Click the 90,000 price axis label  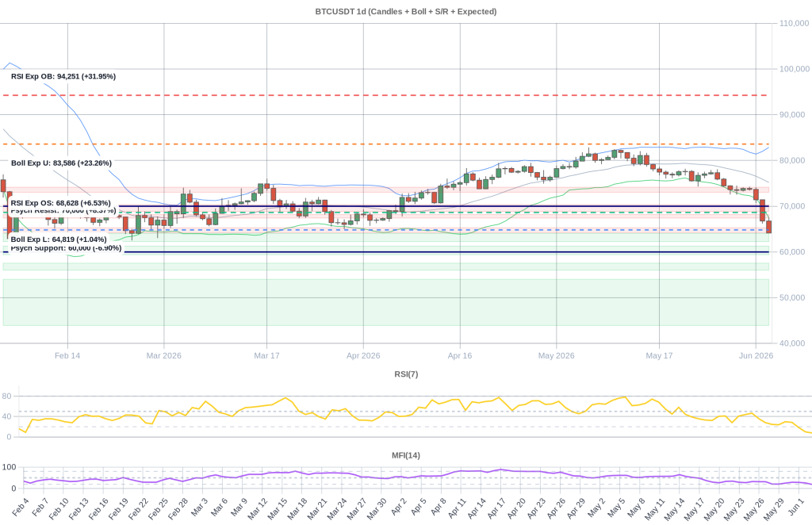coord(792,114)
